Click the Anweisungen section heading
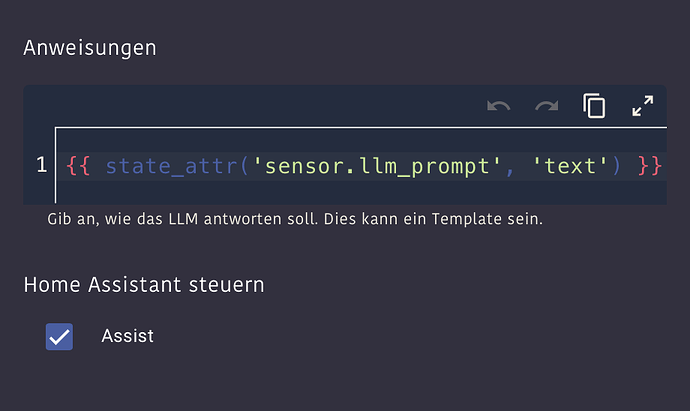The image size is (690, 411). [90, 47]
